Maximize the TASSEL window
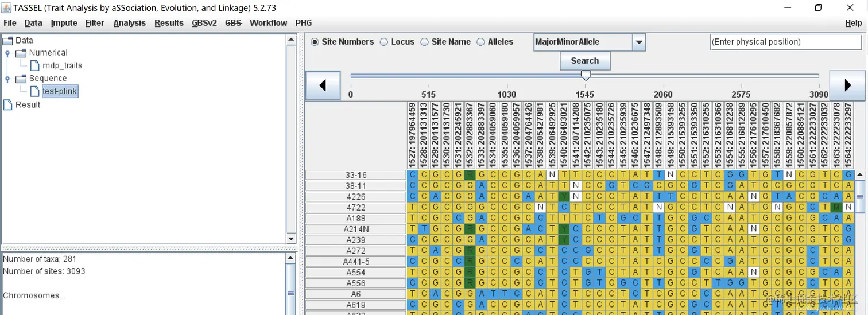 coord(819,7)
